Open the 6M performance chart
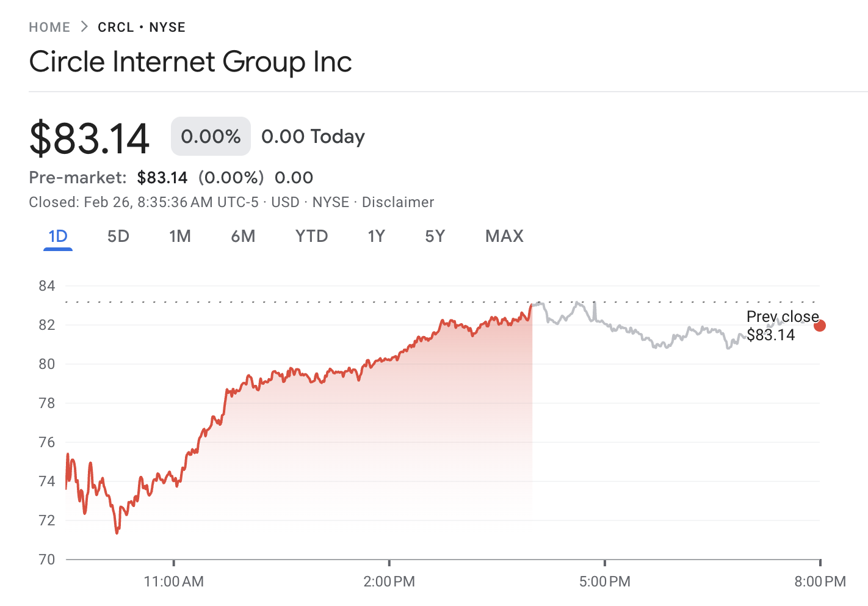This screenshot has height=606, width=868. (243, 236)
